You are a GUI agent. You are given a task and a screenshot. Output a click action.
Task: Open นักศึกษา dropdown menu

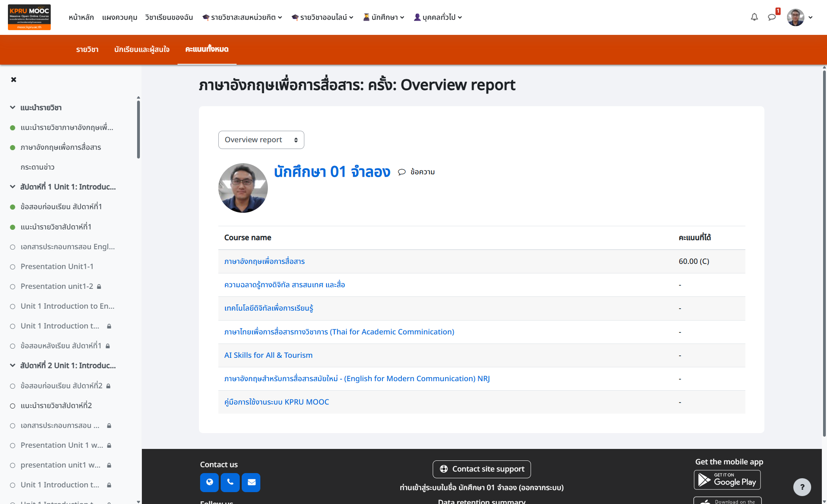click(384, 17)
